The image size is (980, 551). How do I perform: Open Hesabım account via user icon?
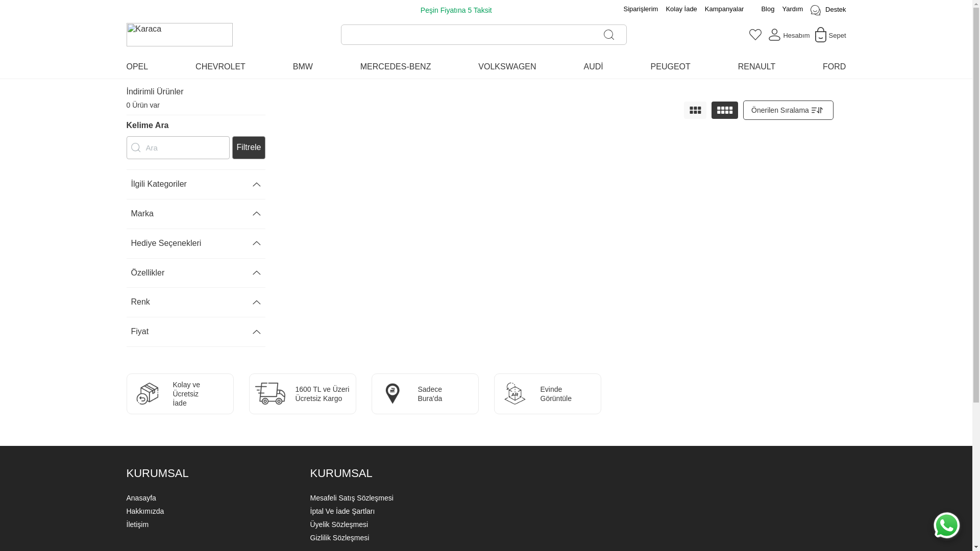tap(774, 35)
